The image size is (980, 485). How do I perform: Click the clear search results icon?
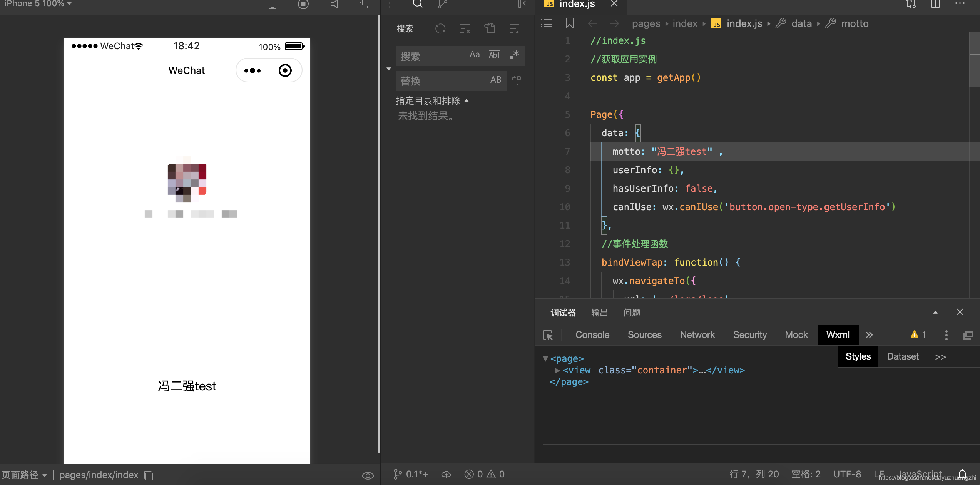[465, 28]
